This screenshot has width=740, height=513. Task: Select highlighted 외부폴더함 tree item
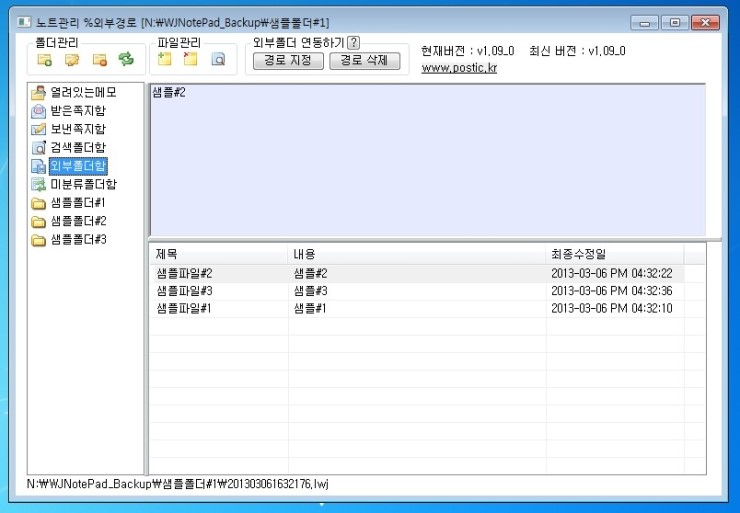[x=78, y=166]
